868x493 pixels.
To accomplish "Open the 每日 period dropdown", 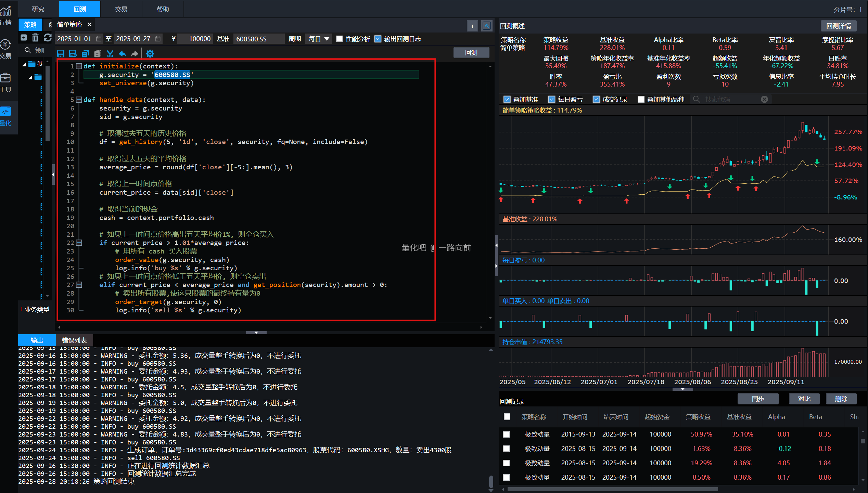I will click(319, 39).
